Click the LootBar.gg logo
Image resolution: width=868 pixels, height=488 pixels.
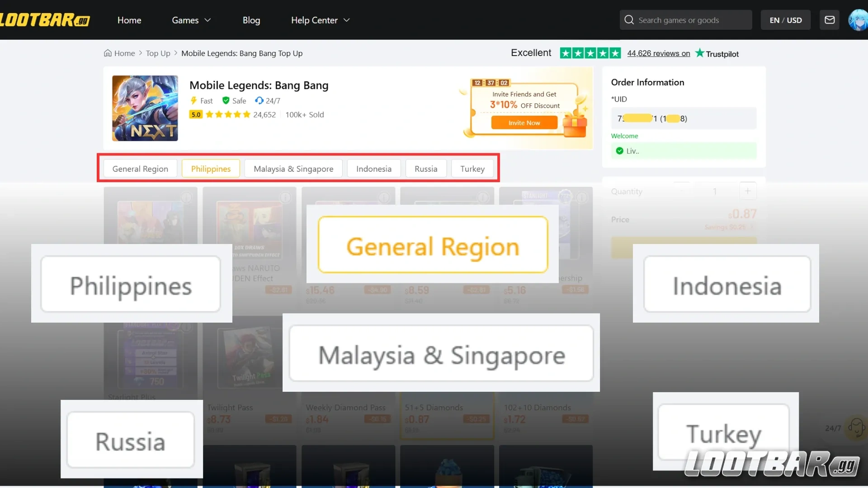44,20
